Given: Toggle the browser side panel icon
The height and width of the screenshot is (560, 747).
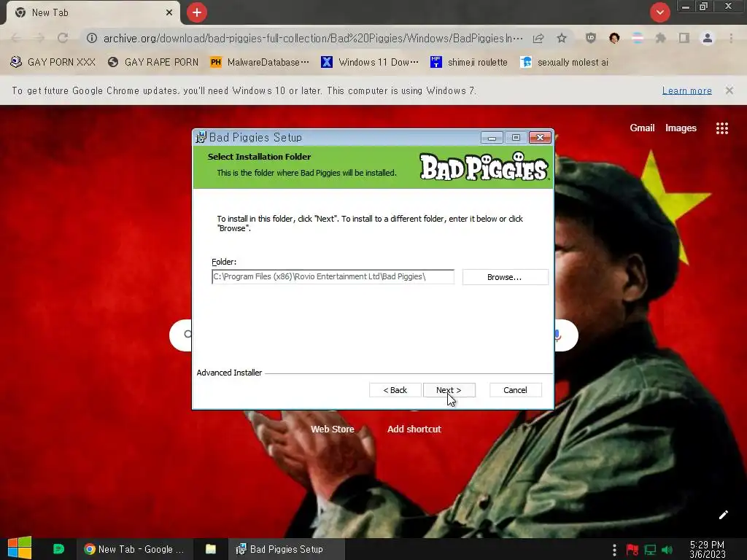Looking at the screenshot, I should [684, 38].
